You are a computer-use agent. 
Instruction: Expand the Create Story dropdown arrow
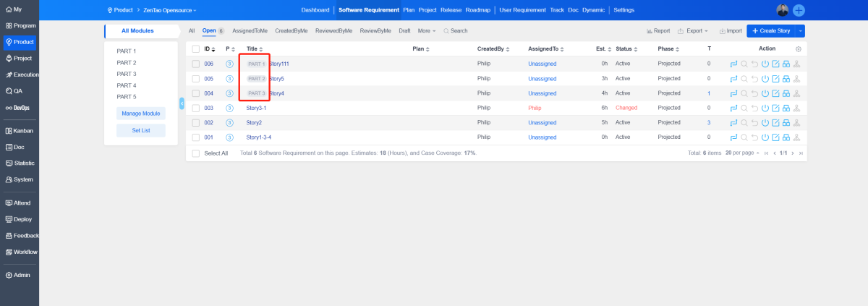click(800, 31)
